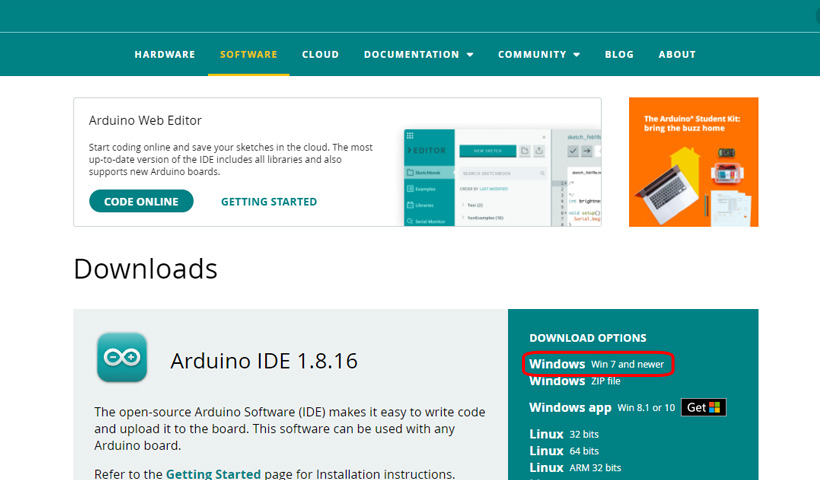Select the SOFTWARE nav tab

click(x=248, y=54)
